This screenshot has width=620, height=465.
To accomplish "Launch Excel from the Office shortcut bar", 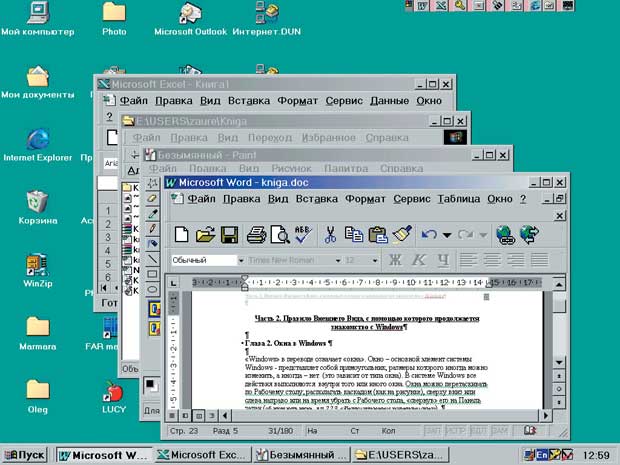I will tap(441, 6).
